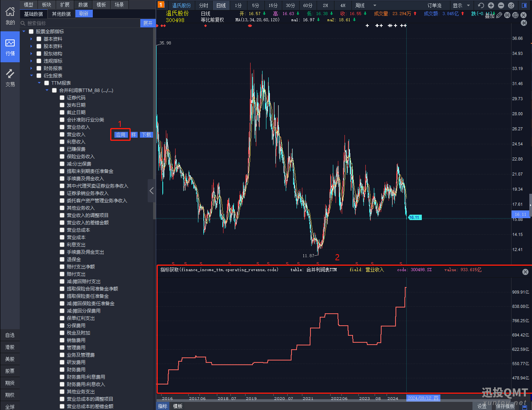Viewport: 532px width, 410px height.
Task: Click the 设置 settings button
Action: [482, 406]
